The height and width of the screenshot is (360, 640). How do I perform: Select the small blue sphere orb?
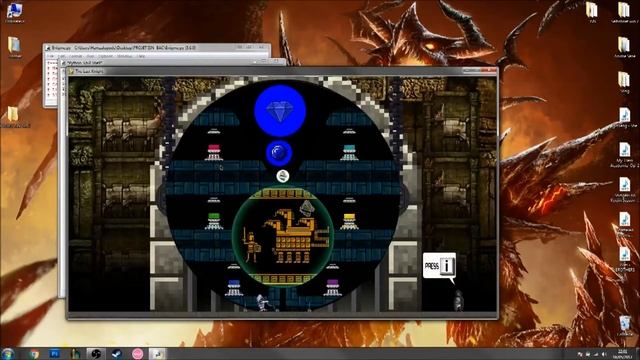(280, 153)
